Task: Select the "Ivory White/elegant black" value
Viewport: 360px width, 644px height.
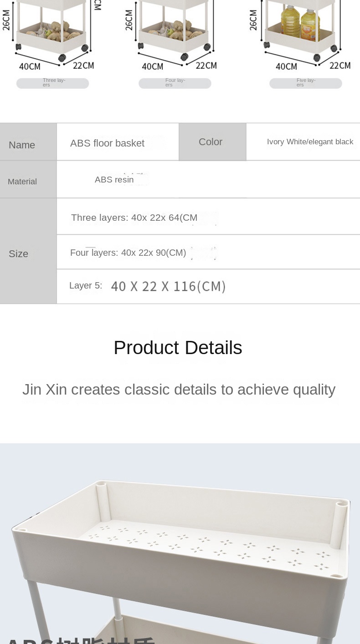Action: pos(310,142)
